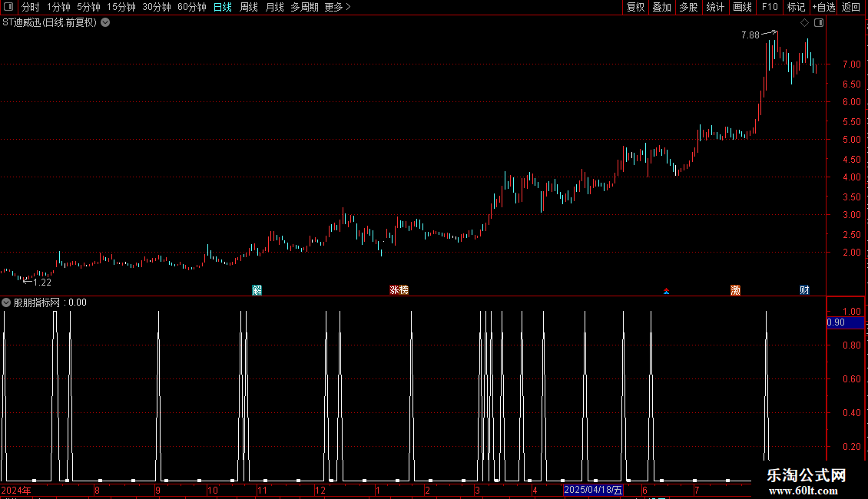This screenshot has height=499, width=868.
Task: Click the red-blue arrow marker icon
Action: [x=667, y=291]
